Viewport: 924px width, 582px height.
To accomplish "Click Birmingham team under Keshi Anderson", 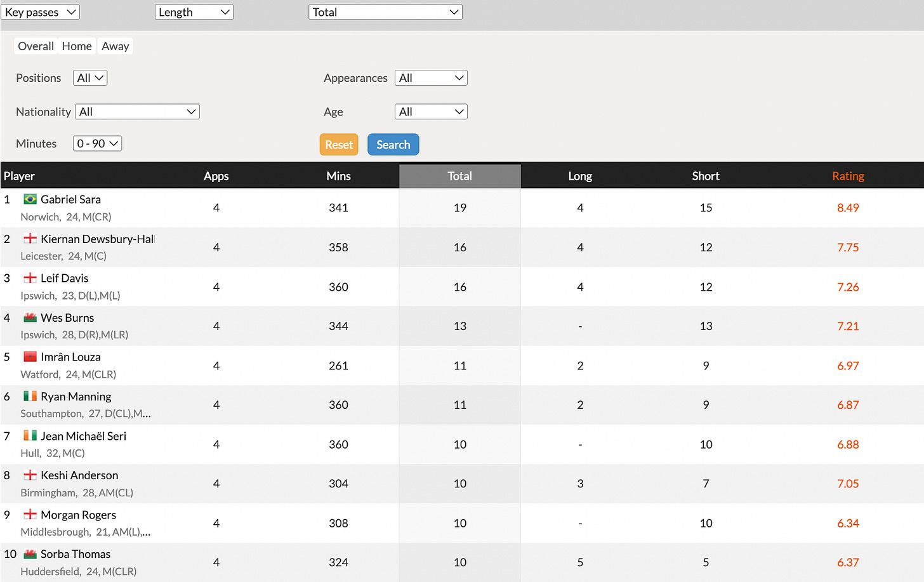I will 48,493.
